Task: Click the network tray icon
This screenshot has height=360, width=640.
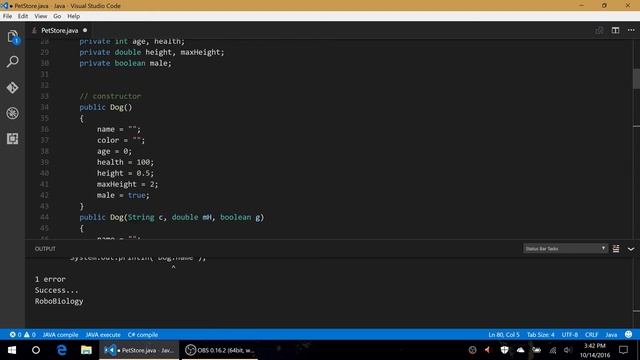Action: coord(553,350)
